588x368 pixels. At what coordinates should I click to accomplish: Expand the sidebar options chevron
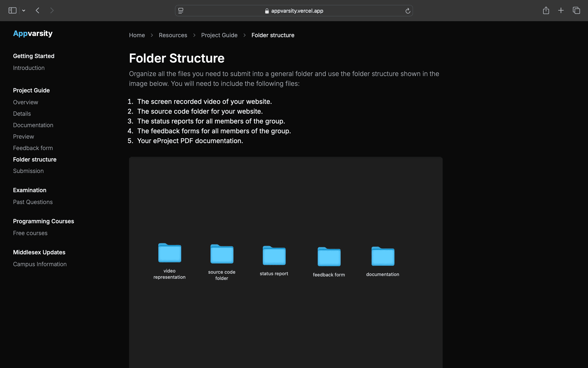tap(24, 10)
